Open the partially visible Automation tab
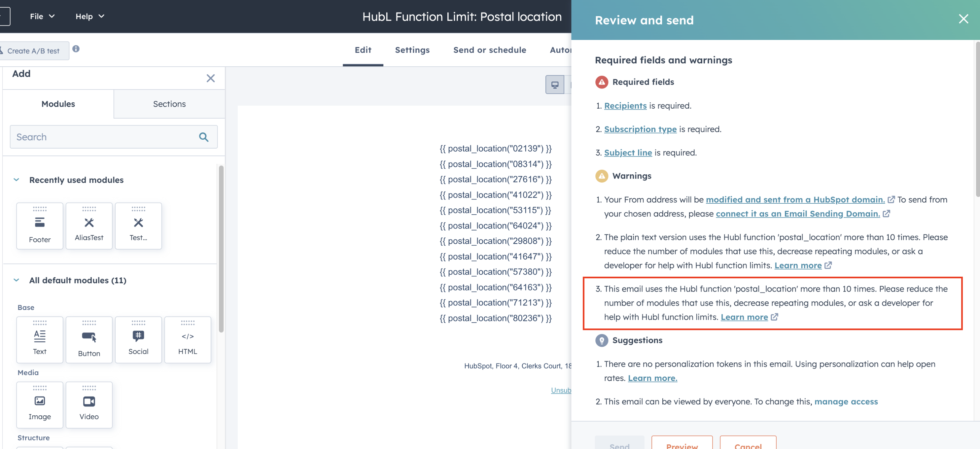The width and height of the screenshot is (980, 449). (x=560, y=50)
